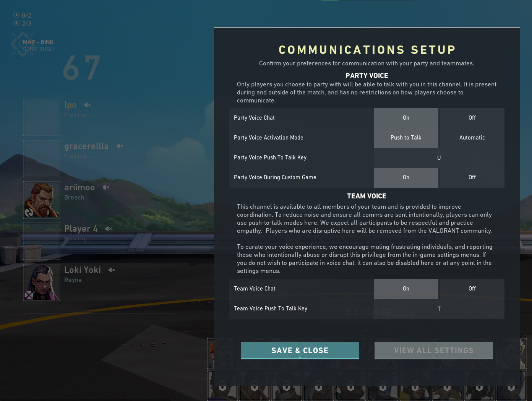Click player name gracerellla
Viewport: 532px width, 401px height.
(x=86, y=146)
